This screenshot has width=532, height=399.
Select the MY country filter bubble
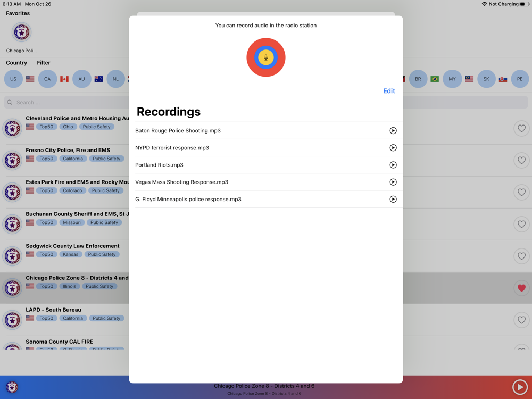coord(452,79)
